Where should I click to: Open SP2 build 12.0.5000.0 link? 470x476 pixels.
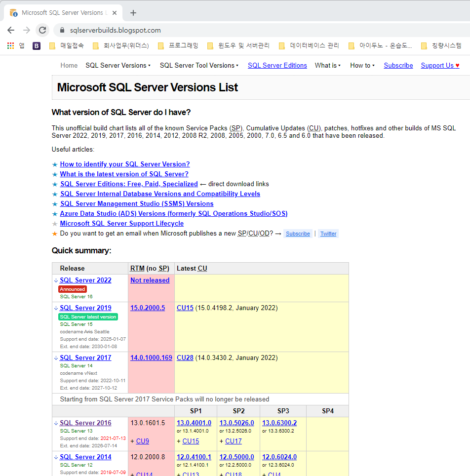pos(237,457)
